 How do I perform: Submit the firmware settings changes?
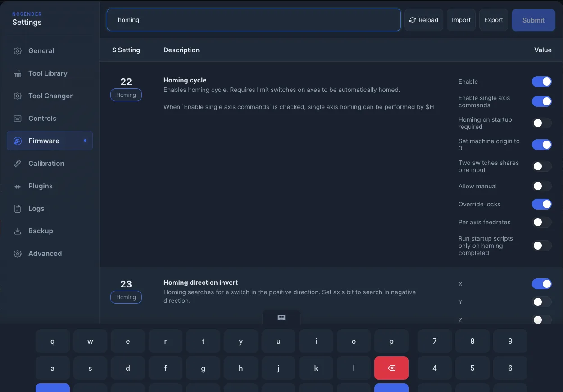[x=533, y=20]
